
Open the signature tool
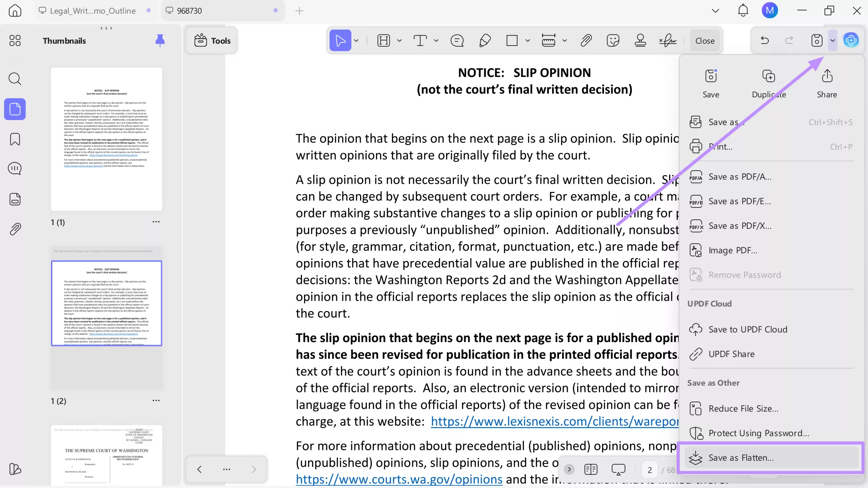click(668, 40)
